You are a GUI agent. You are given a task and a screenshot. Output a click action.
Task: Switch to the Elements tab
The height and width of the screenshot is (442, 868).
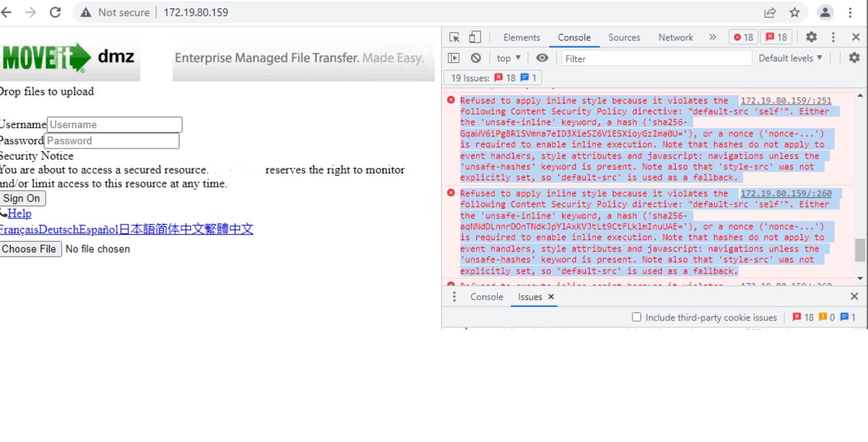coord(521,37)
